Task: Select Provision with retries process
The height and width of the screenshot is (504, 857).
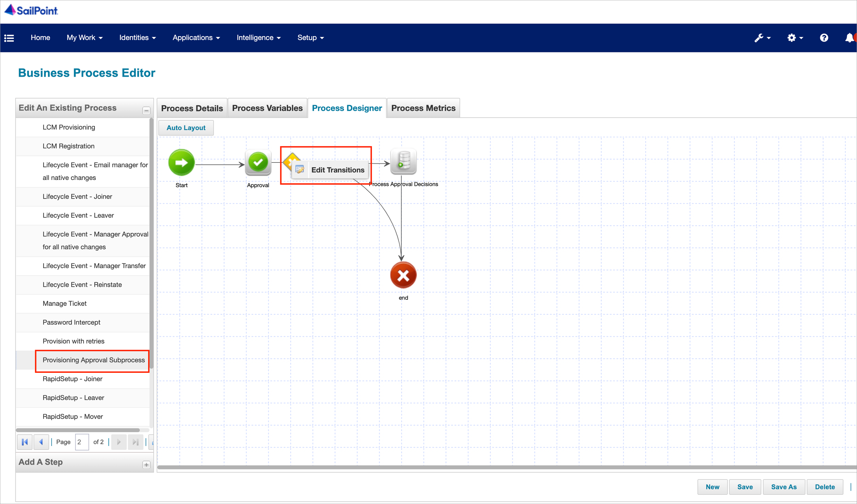Action: coord(83,341)
